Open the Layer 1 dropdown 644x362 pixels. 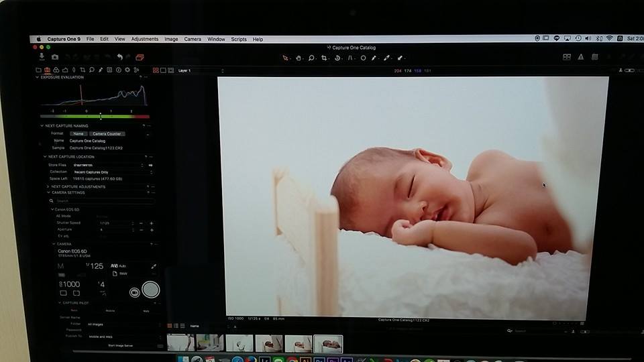tap(201, 70)
